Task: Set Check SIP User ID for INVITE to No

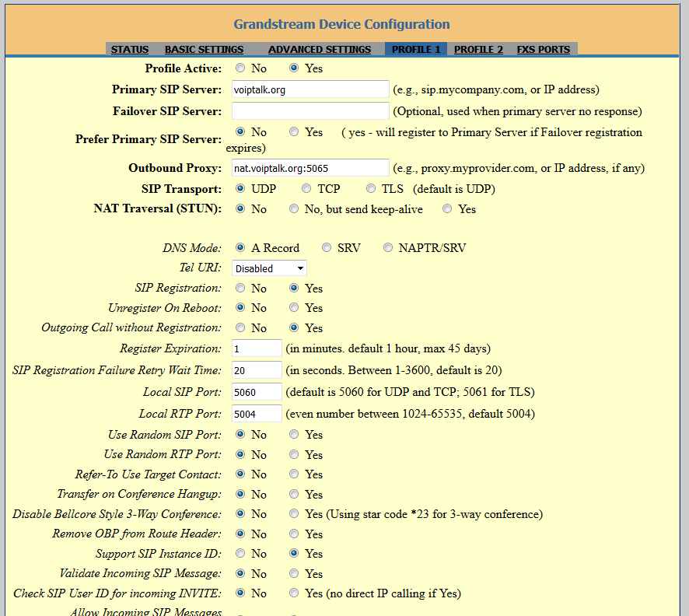Action: click(240, 593)
